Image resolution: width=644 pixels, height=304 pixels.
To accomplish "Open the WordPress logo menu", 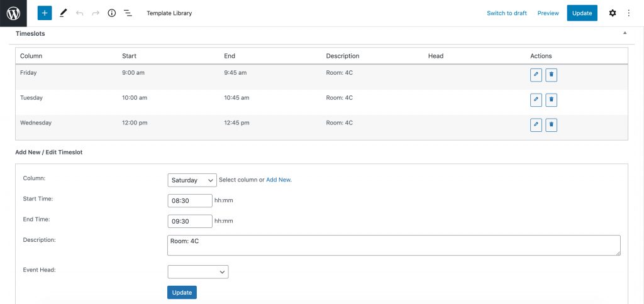I will pyautogui.click(x=13, y=13).
